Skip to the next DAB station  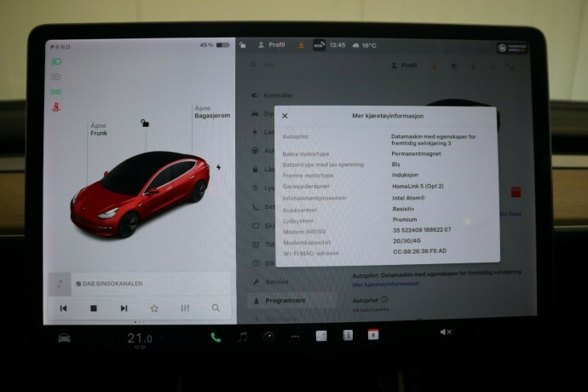click(x=124, y=308)
